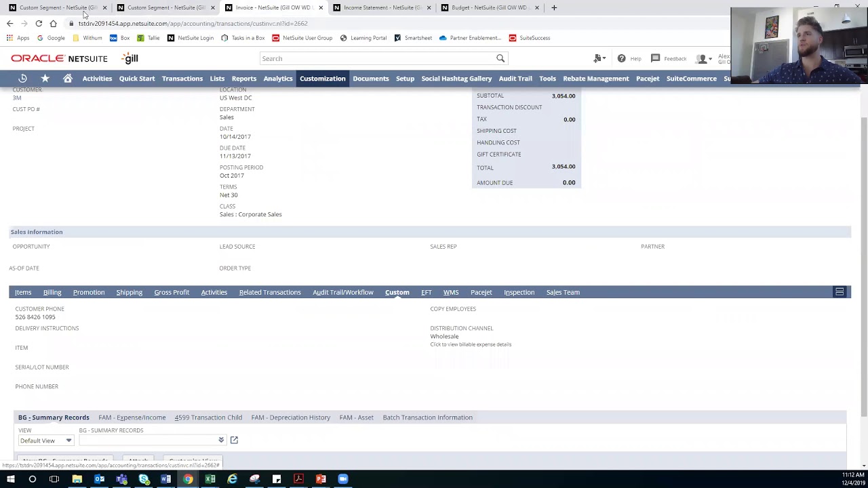Open the Transactions menu
Screen dimensions: 868x488
click(x=182, y=79)
